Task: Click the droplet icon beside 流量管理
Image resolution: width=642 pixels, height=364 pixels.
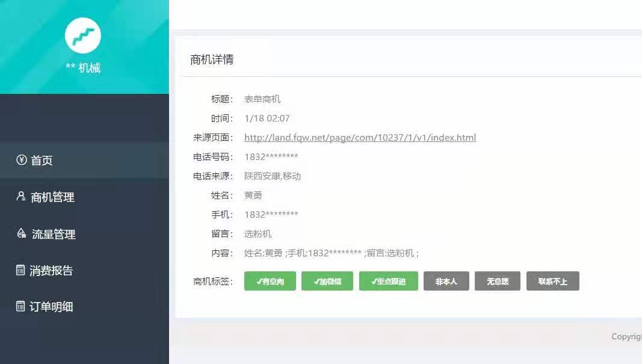Action: (x=21, y=233)
